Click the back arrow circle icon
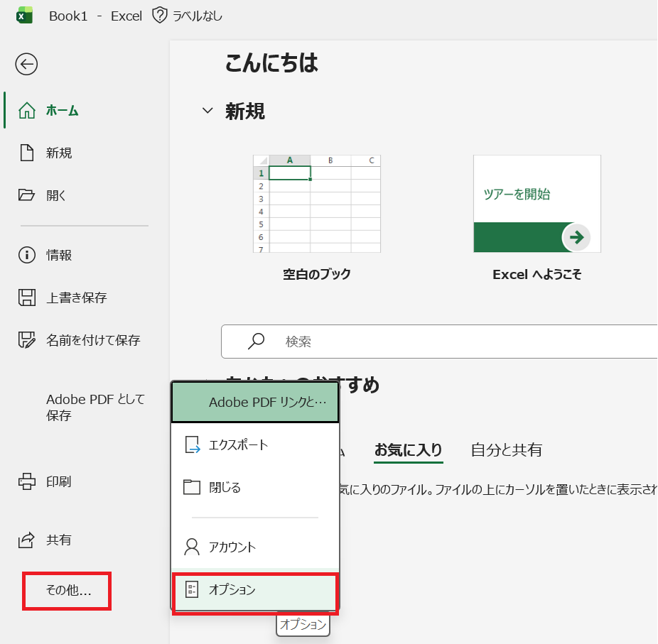 26,64
